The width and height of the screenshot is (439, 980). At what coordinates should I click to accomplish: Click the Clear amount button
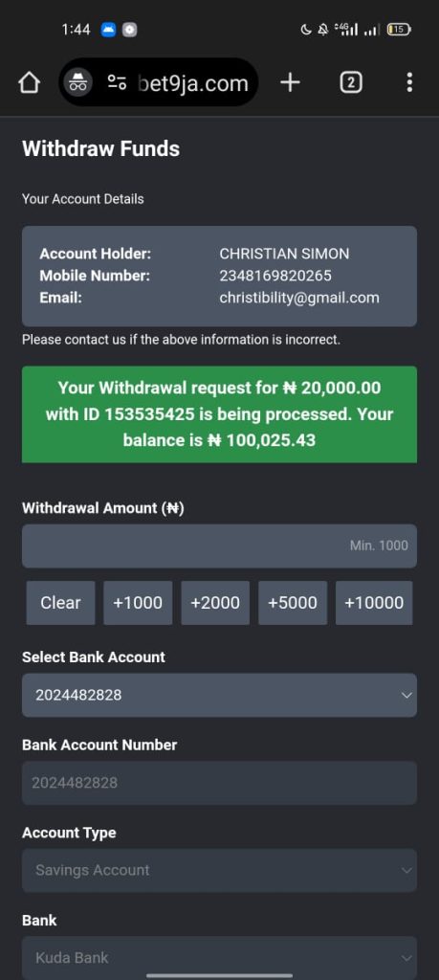pyautogui.click(x=60, y=603)
